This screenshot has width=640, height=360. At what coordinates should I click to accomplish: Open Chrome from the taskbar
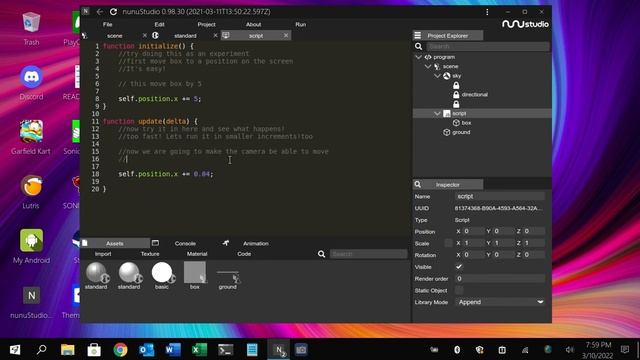click(x=120, y=350)
